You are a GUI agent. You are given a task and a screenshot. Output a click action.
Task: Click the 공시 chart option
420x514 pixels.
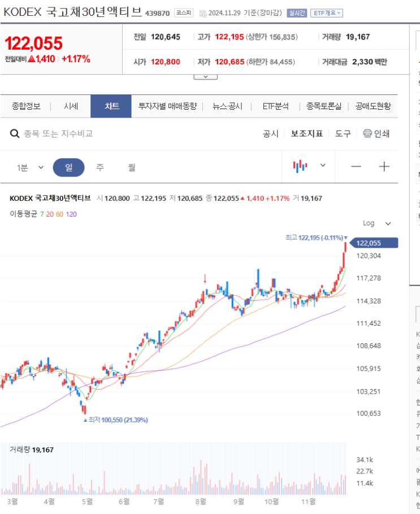click(x=271, y=134)
